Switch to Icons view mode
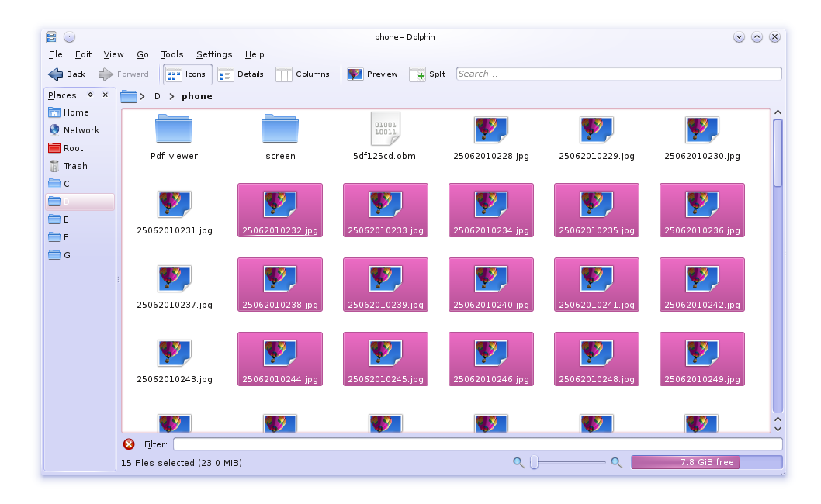Screen dimensions: 821x504 188,74
